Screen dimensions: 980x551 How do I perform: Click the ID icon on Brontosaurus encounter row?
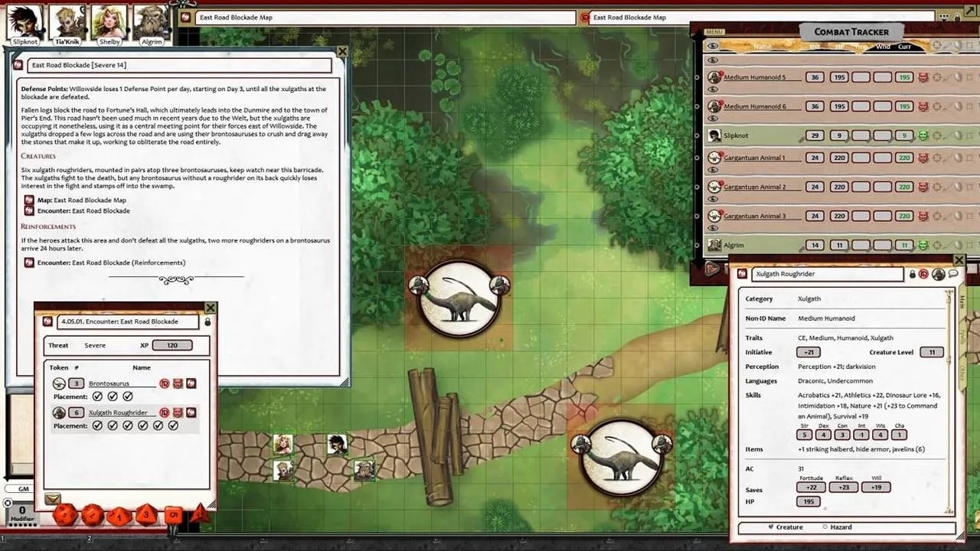click(x=164, y=383)
